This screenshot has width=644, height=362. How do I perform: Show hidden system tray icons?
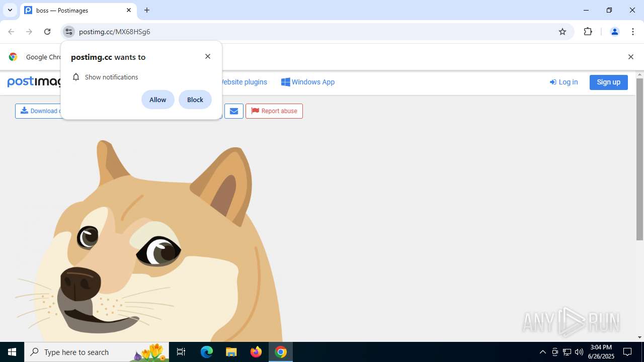tap(542, 352)
